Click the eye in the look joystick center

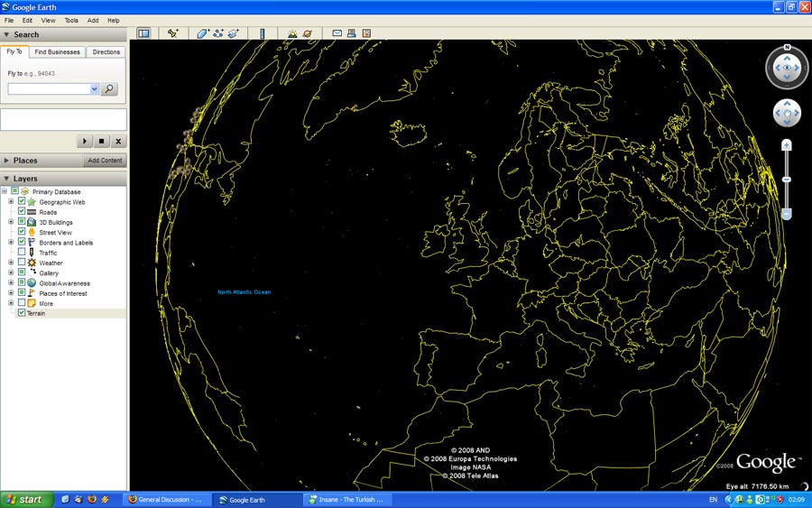coord(787,68)
